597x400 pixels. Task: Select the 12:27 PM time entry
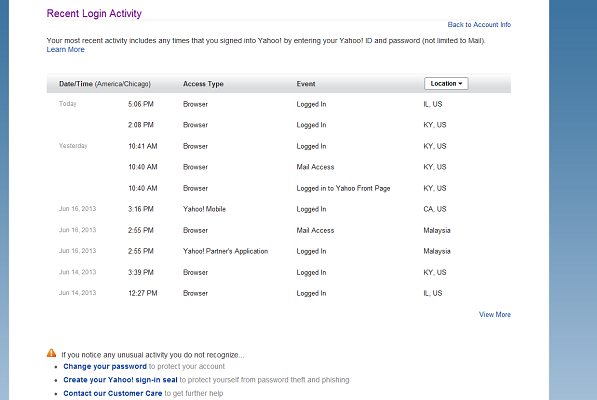coord(143,293)
